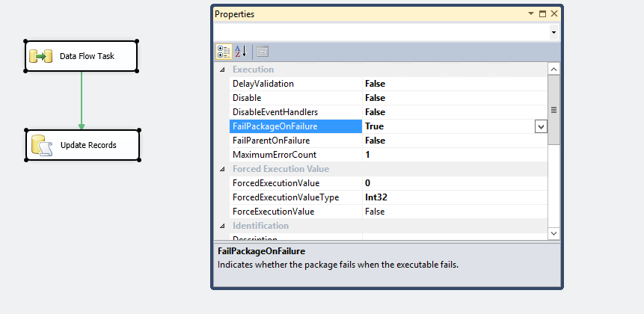Maximize the Properties panel
The width and height of the screenshot is (644, 314).
point(542,14)
